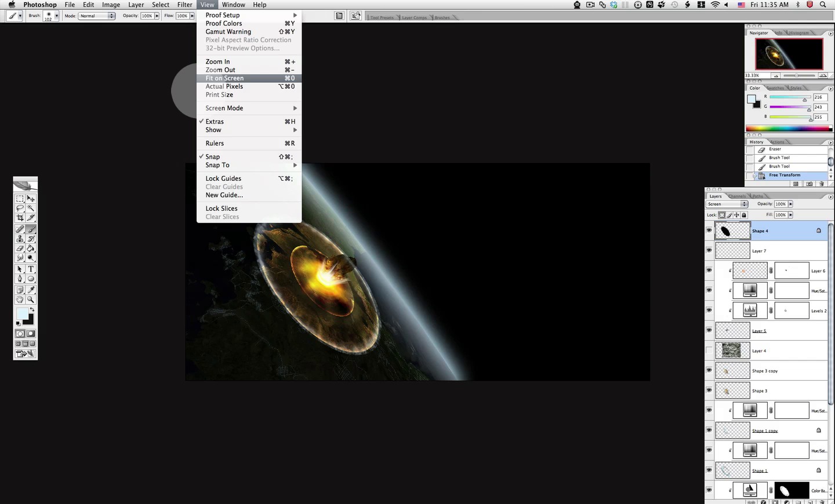
Task: Select the Magic Wand tool
Action: 31,208
